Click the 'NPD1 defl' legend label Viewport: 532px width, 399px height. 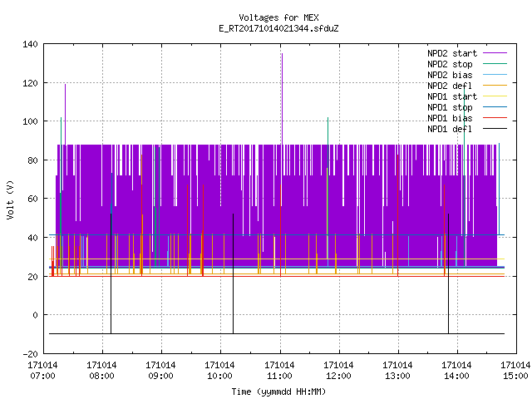click(450, 130)
